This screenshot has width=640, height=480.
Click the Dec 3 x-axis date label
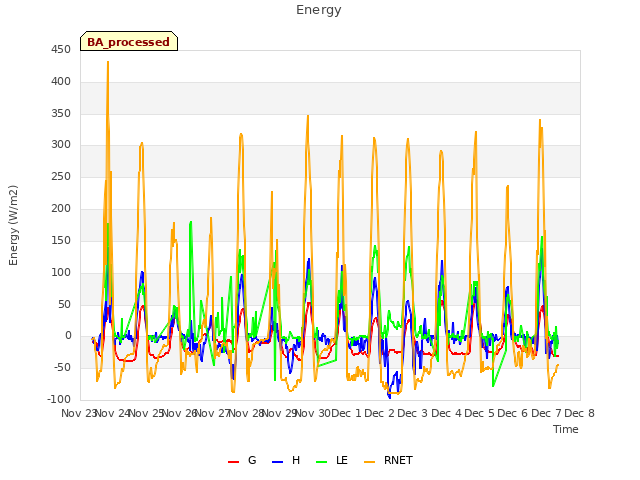tap(413, 413)
